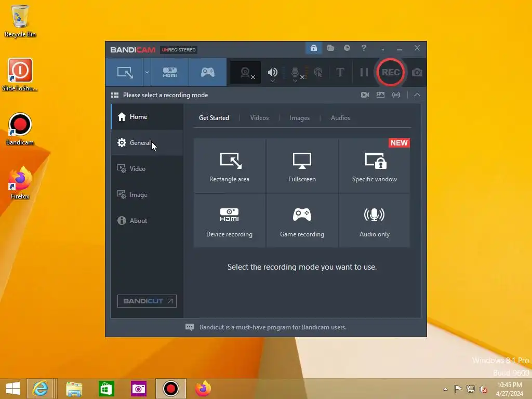Image resolution: width=532 pixels, height=399 pixels.
Task: Toggle the text overlay T icon
Action: click(340, 72)
